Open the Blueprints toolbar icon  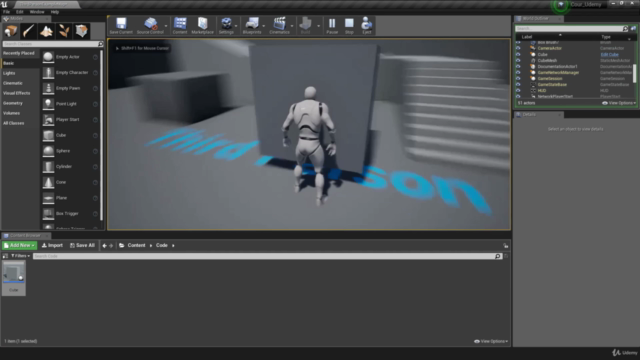252,26
